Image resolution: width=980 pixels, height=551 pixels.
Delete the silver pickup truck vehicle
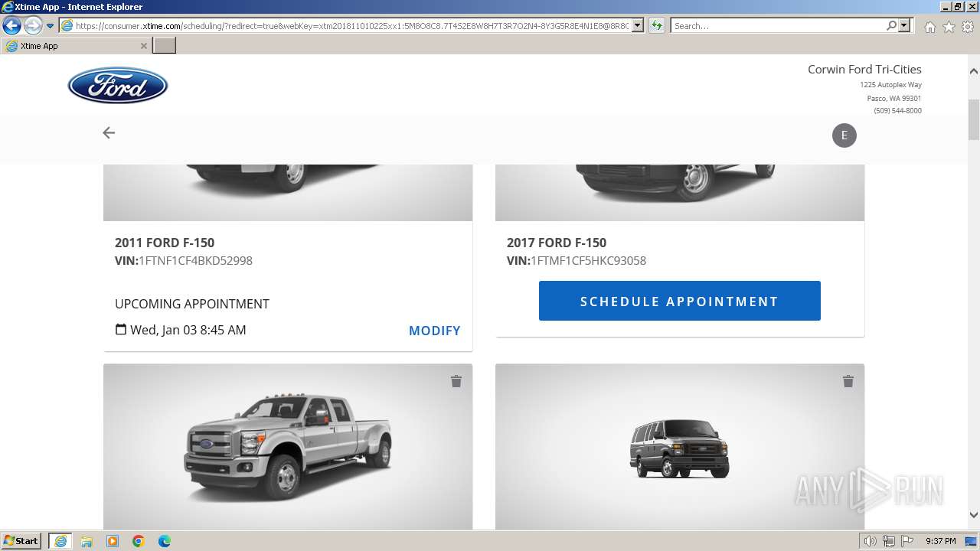coord(456,381)
